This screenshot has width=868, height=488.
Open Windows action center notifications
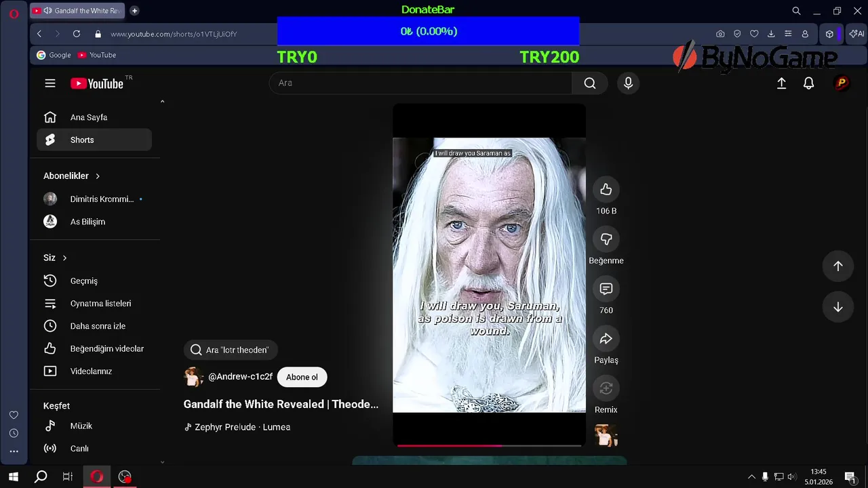(x=850, y=476)
